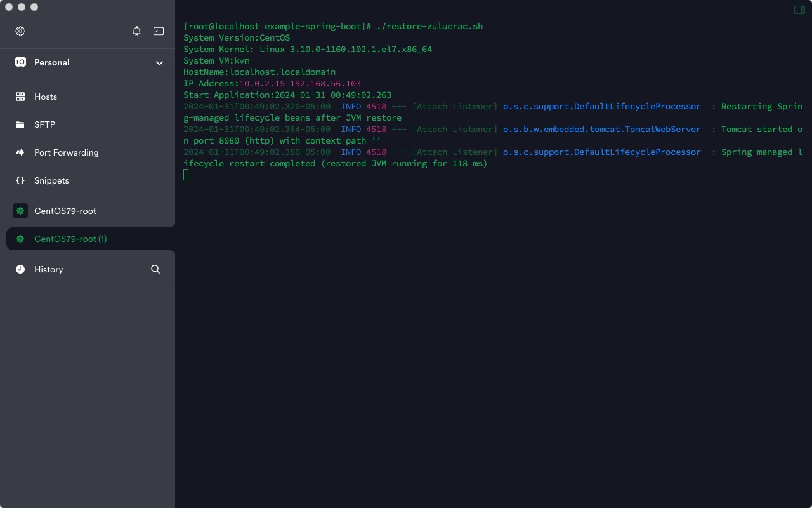The width and height of the screenshot is (812, 508).
Task: Click the HostName:localhost.localdomain line
Action: (x=259, y=72)
